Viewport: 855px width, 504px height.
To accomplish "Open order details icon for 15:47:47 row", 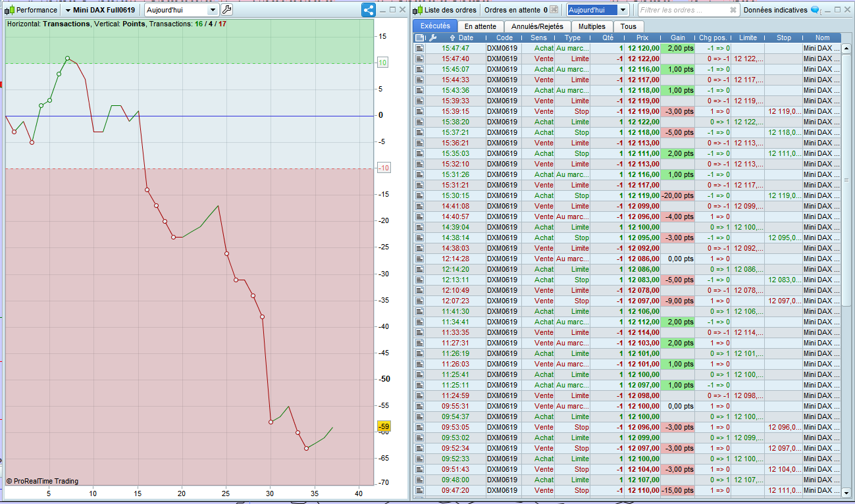I will pyautogui.click(x=419, y=48).
